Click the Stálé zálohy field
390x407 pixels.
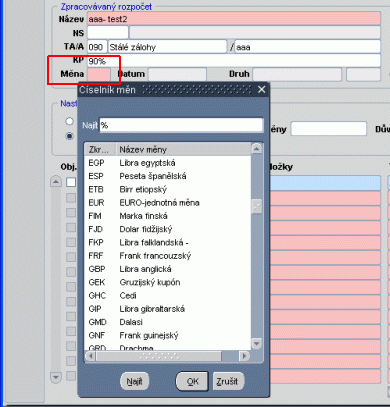click(167, 47)
